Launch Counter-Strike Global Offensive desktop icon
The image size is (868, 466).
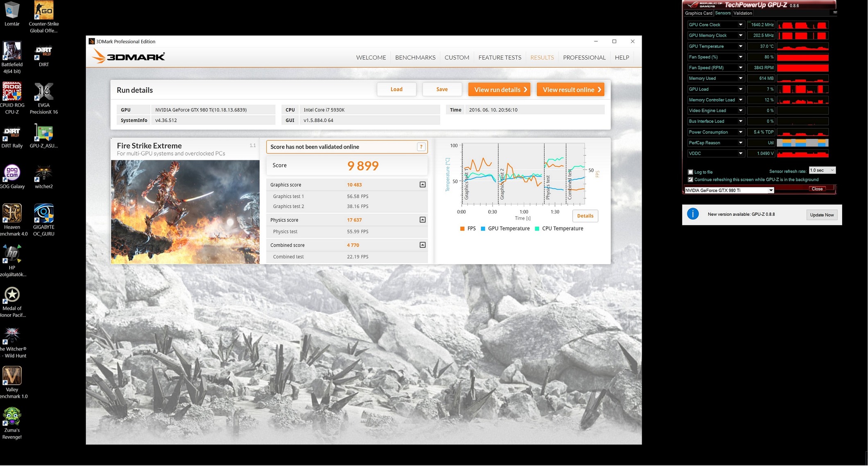point(44,17)
